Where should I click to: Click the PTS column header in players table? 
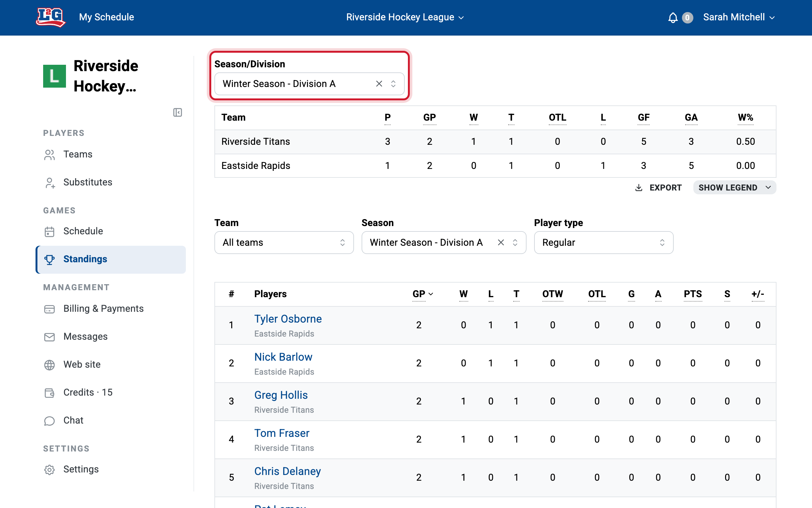(692, 294)
